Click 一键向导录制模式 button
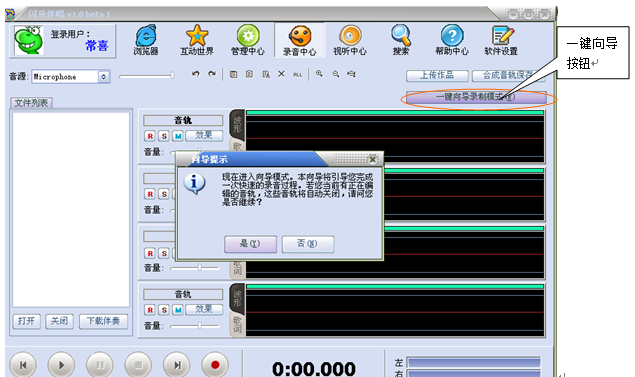 click(x=476, y=97)
